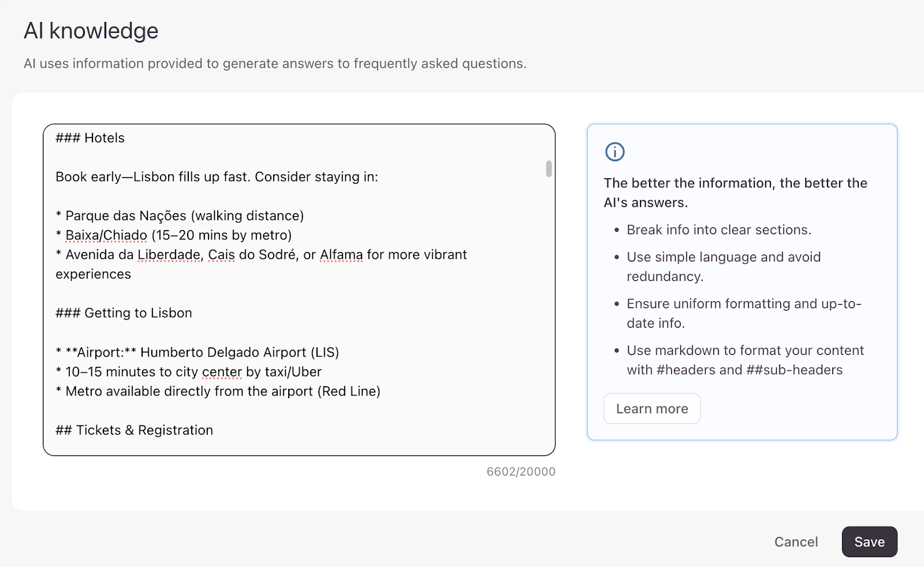Click inside the AI knowledge text field

click(x=299, y=290)
